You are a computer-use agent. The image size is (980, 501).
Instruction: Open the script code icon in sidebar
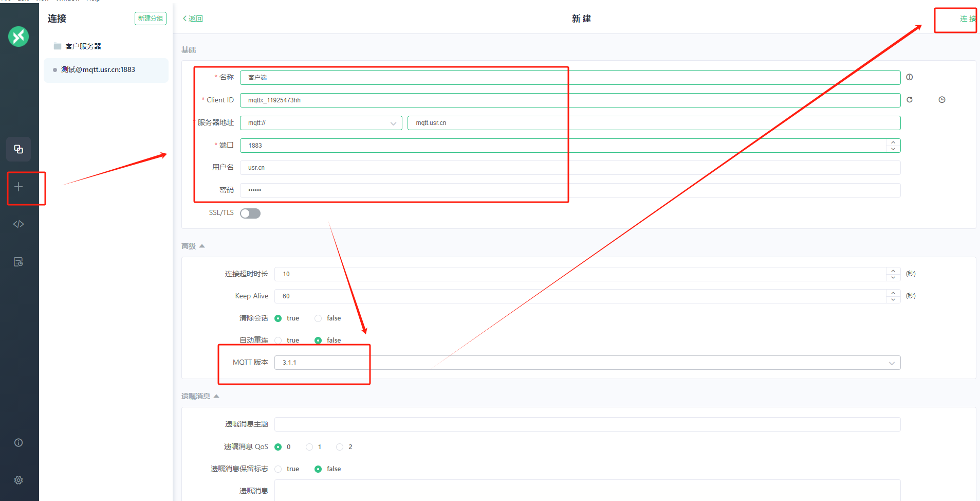coord(19,224)
